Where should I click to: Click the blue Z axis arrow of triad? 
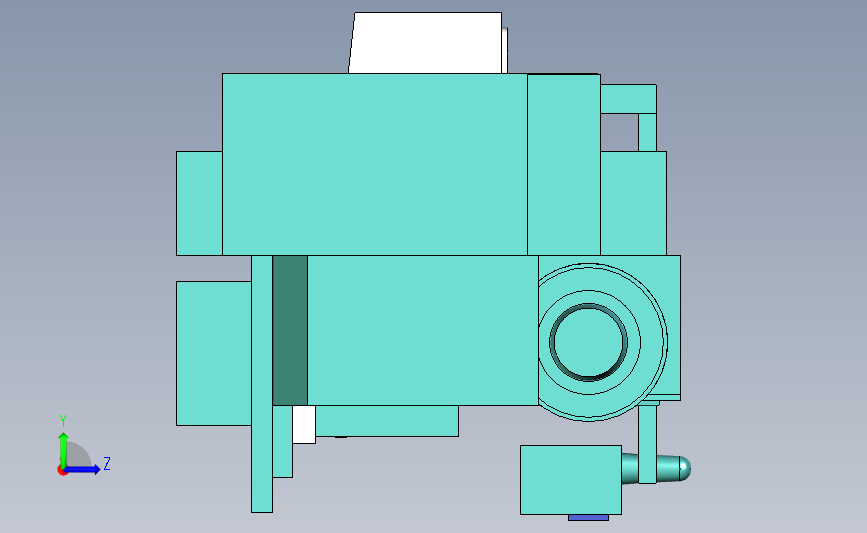point(83,470)
